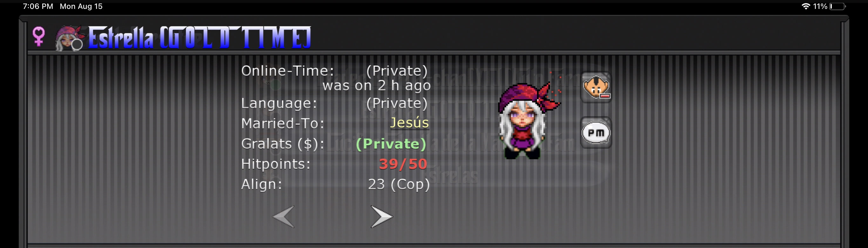Click Estrella (GOLD TIME) profile title
This screenshot has height=248, width=868.
tap(199, 38)
